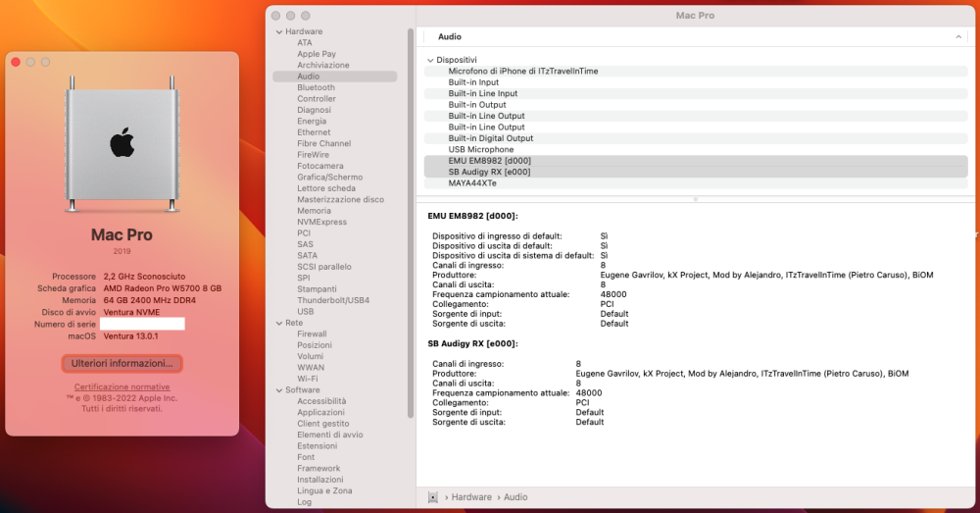Select Bluetooth in the sidebar
The image size is (980, 513).
pos(316,88)
